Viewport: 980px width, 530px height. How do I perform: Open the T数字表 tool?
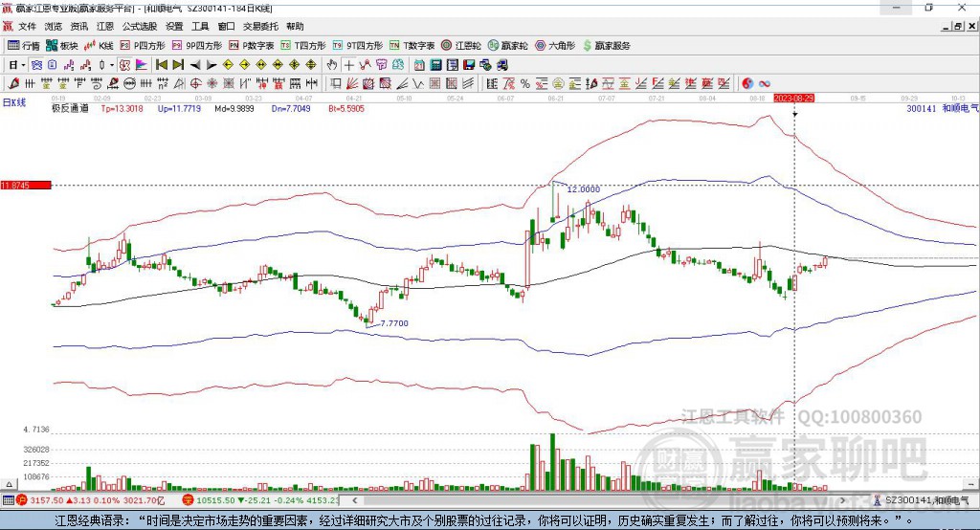[x=412, y=46]
